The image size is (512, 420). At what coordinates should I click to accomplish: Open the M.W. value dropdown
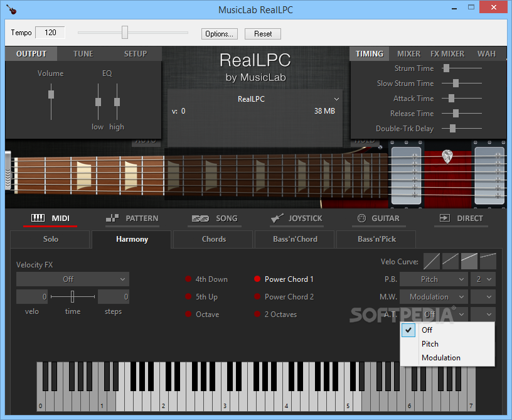coord(483,297)
